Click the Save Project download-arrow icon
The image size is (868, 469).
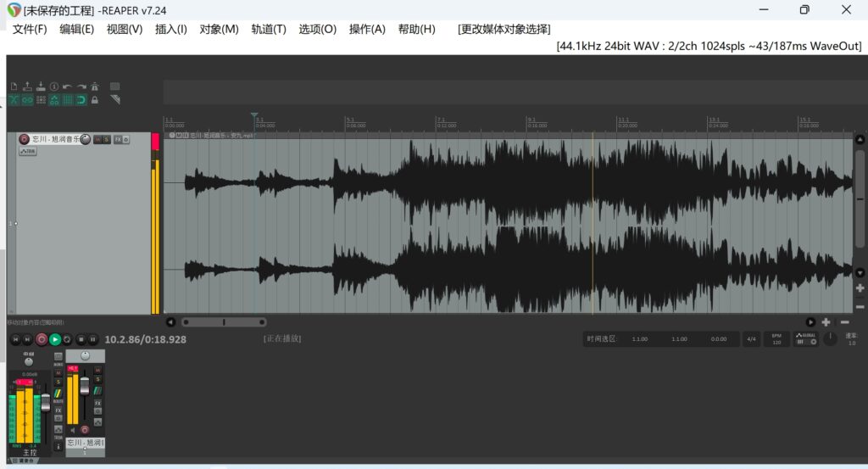(41, 87)
